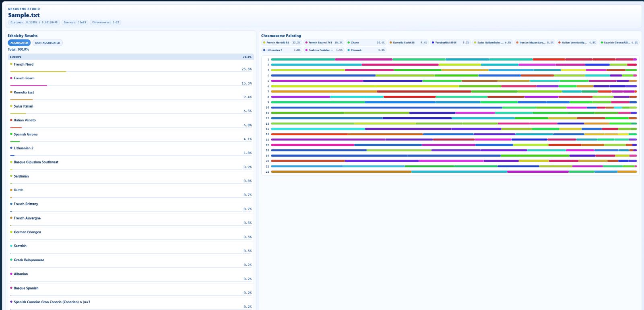Click the French Bearn legend chip
The image size is (644, 310).
pos(324,42)
